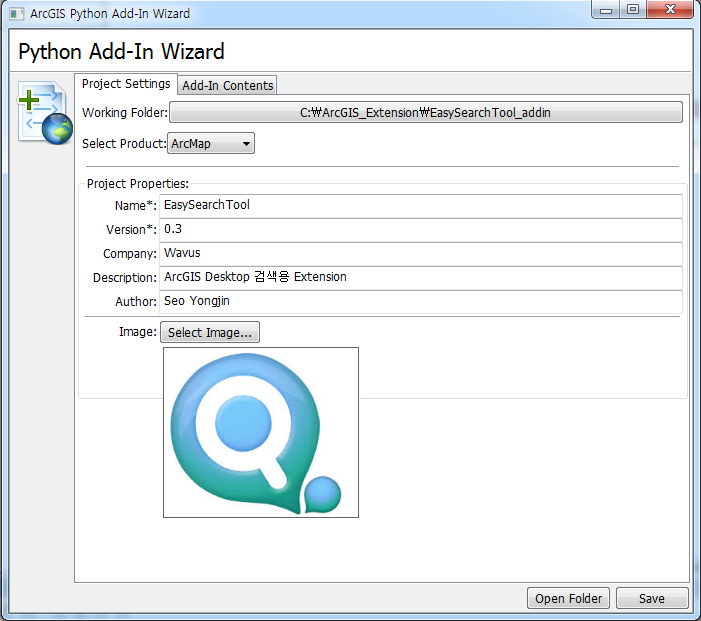Click the add-in wizard globe icon
The image size is (701, 621).
click(45, 113)
